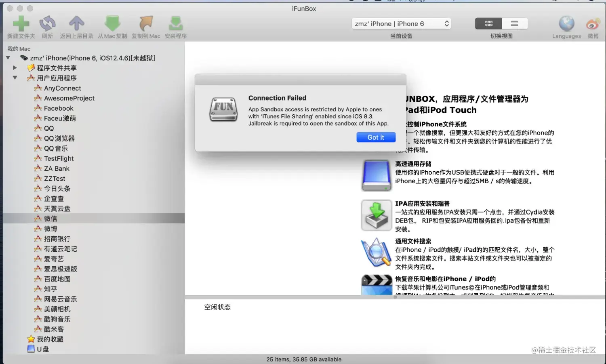Click the IPA install download icon
The height and width of the screenshot is (364, 606).
pyautogui.click(x=377, y=215)
